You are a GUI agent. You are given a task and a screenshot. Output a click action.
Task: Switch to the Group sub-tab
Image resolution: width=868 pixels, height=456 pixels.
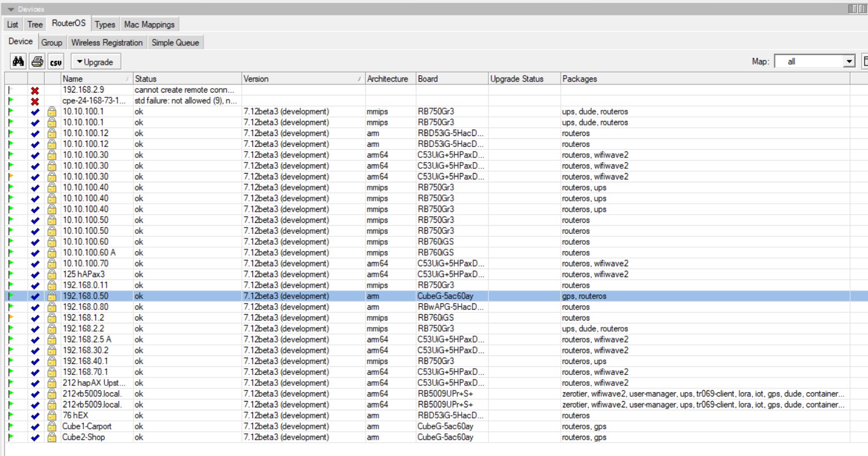(x=52, y=42)
